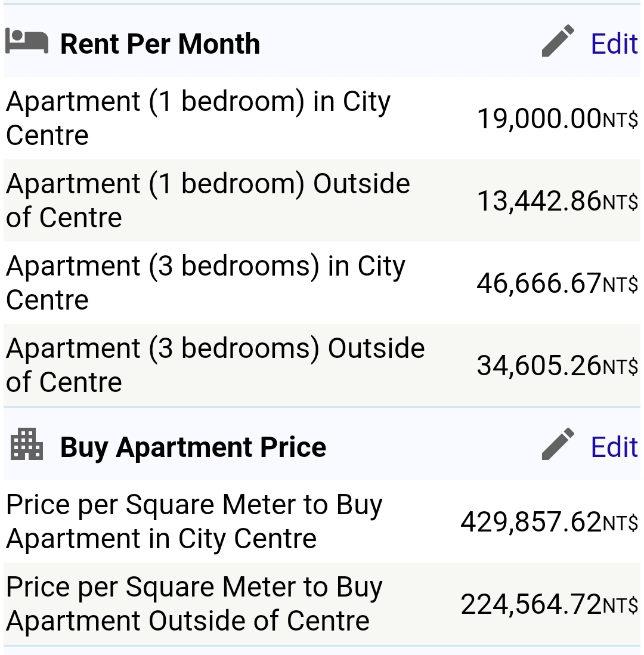Select the Buy Apartment Price heading
644x655 pixels.
pos(193,447)
